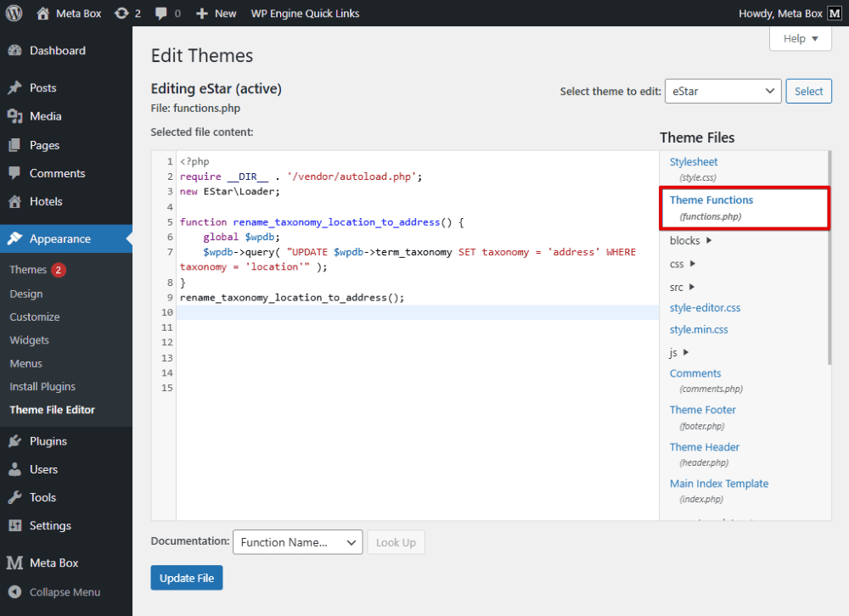This screenshot has height=616, width=849.
Task: Open the eStar theme selection dropdown
Action: pyautogui.click(x=722, y=91)
